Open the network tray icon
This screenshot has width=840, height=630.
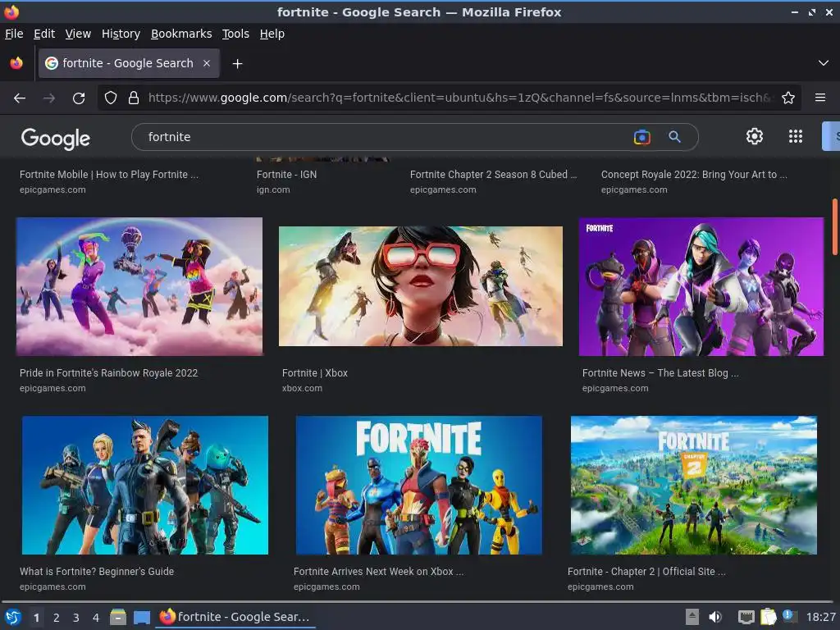(746, 617)
